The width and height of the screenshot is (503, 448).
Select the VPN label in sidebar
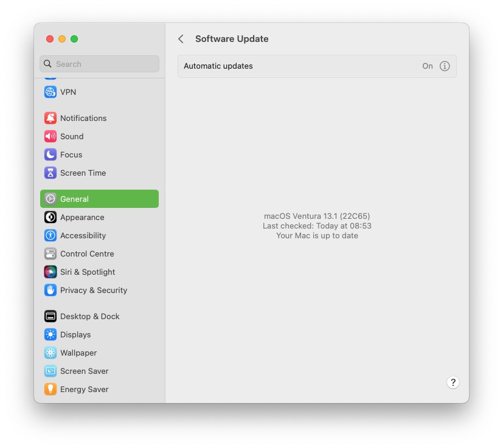point(68,92)
